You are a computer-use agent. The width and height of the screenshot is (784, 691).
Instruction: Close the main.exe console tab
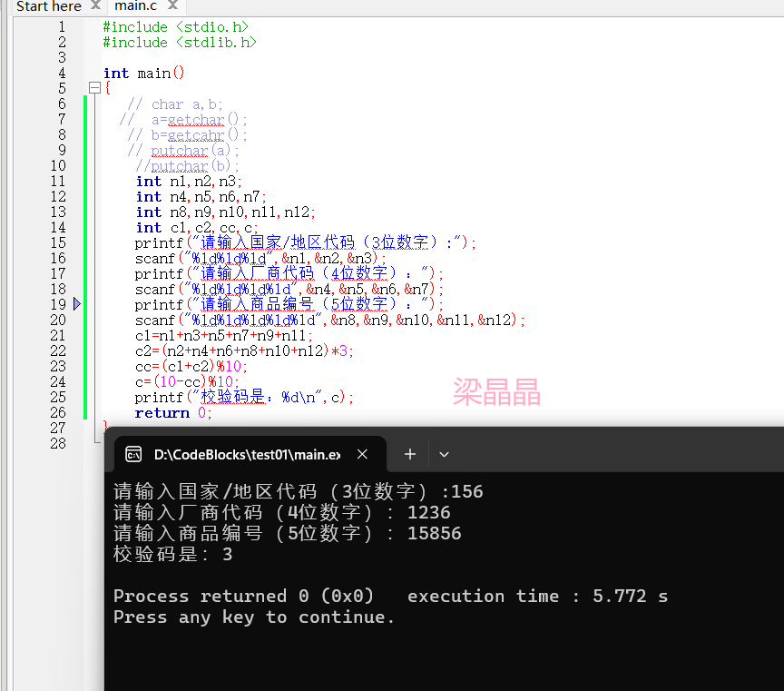pos(362,454)
